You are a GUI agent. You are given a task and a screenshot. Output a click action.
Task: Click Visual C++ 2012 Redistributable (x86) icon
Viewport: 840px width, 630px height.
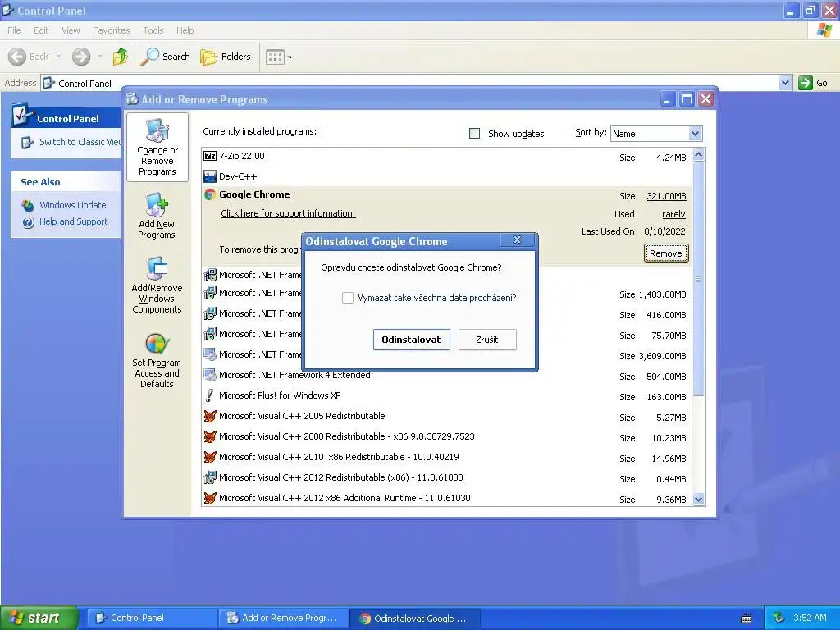tap(210, 477)
